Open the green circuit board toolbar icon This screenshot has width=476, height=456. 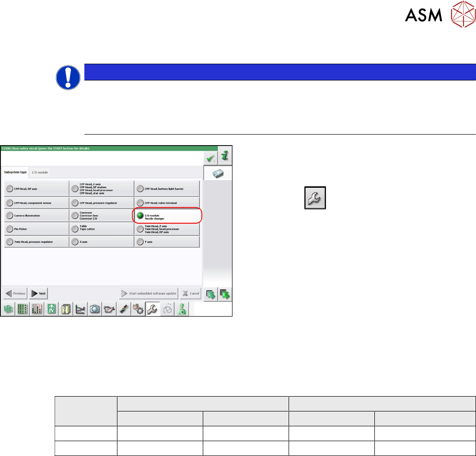click(x=51, y=309)
